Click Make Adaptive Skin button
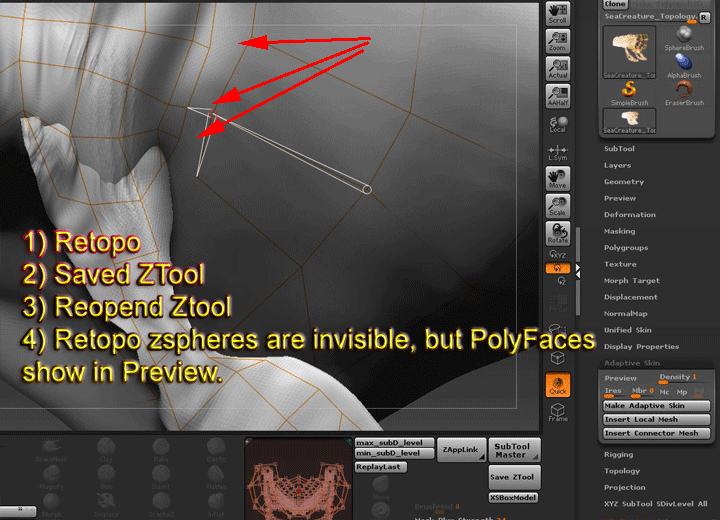Viewport: 720px width, 520px height. 656,406
